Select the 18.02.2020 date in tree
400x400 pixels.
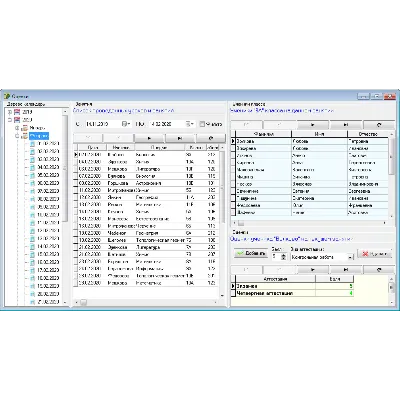tap(48, 278)
